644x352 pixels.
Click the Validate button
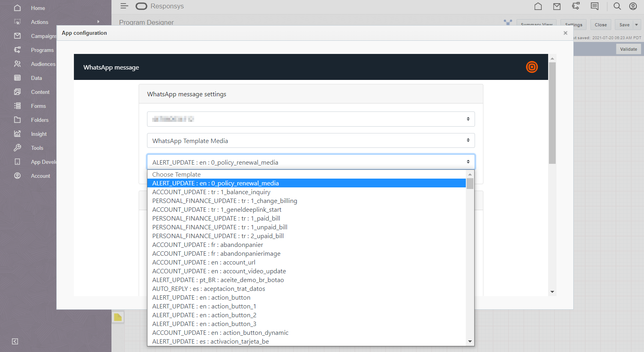pyautogui.click(x=628, y=49)
